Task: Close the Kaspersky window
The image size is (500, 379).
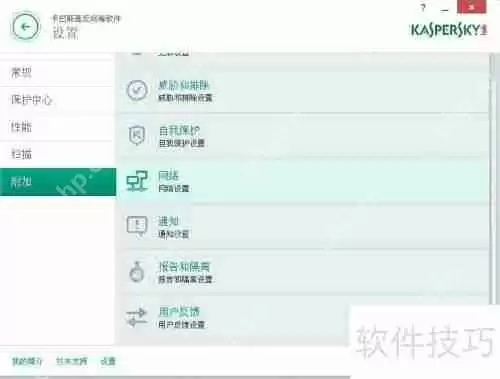Action: 472,7
